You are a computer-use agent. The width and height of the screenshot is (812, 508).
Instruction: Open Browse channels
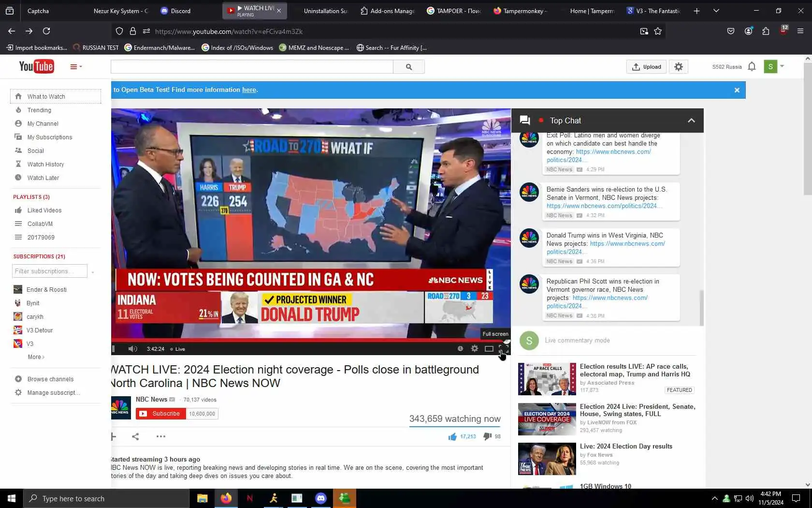tap(50, 379)
